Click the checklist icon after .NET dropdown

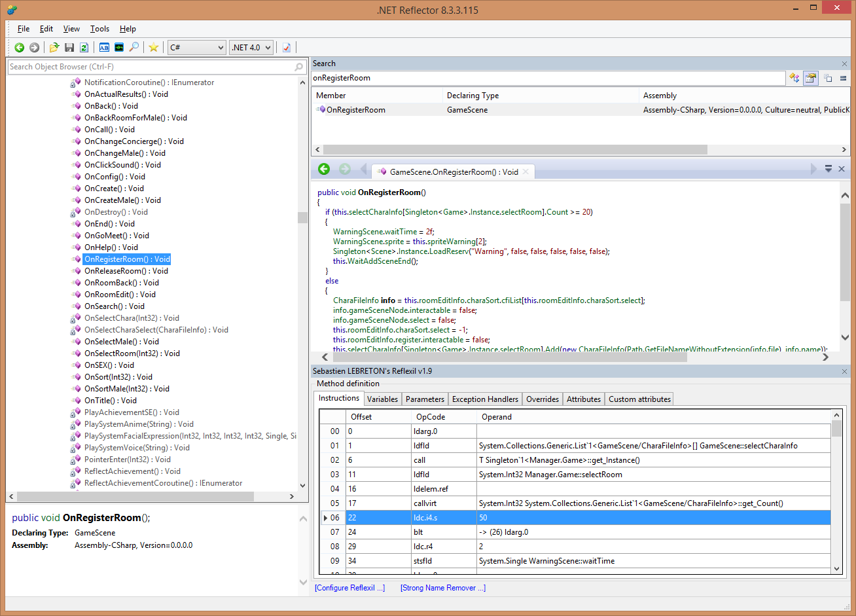tap(286, 47)
